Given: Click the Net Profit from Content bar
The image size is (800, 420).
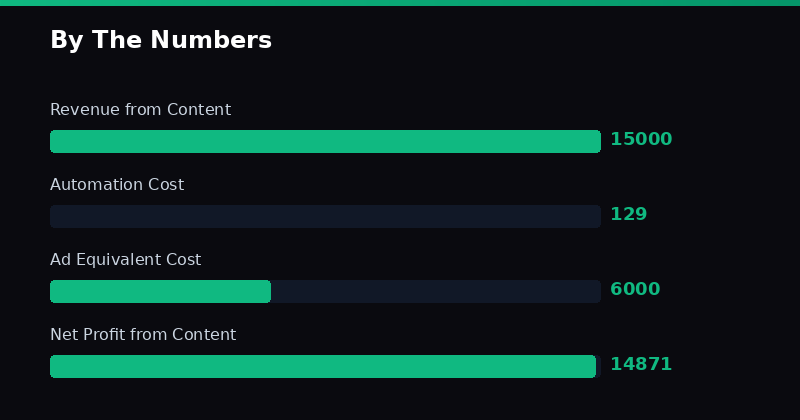Looking at the screenshot, I should pyautogui.click(x=323, y=366).
